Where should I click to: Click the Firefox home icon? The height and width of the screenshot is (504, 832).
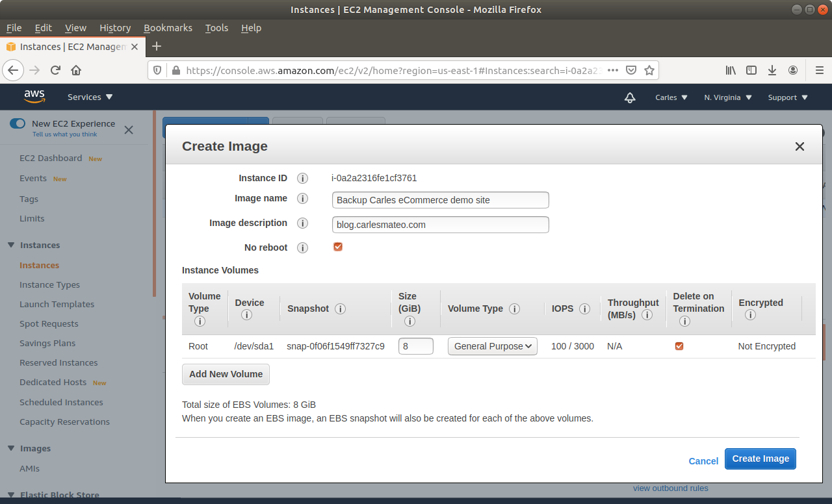76,70
